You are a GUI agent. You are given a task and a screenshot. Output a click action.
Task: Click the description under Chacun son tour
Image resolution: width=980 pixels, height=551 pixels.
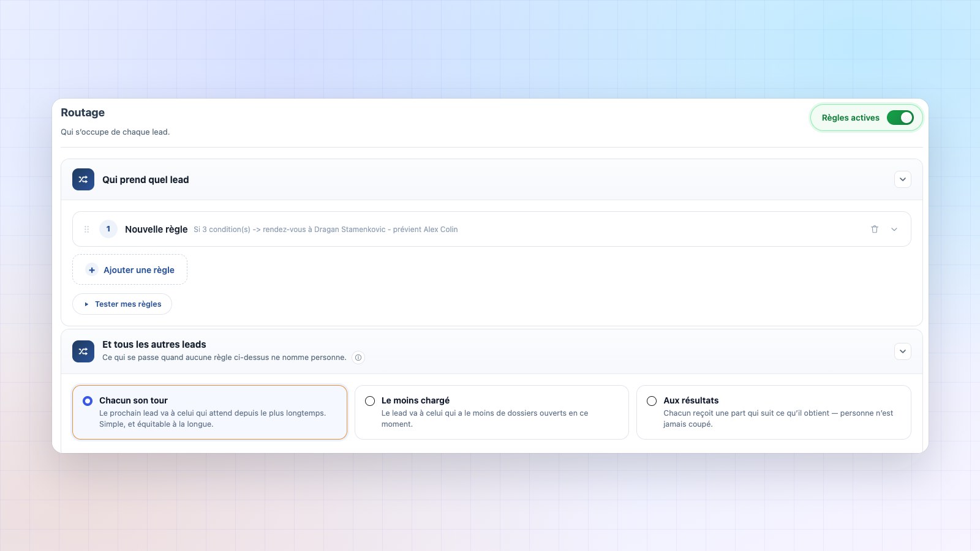(213, 419)
